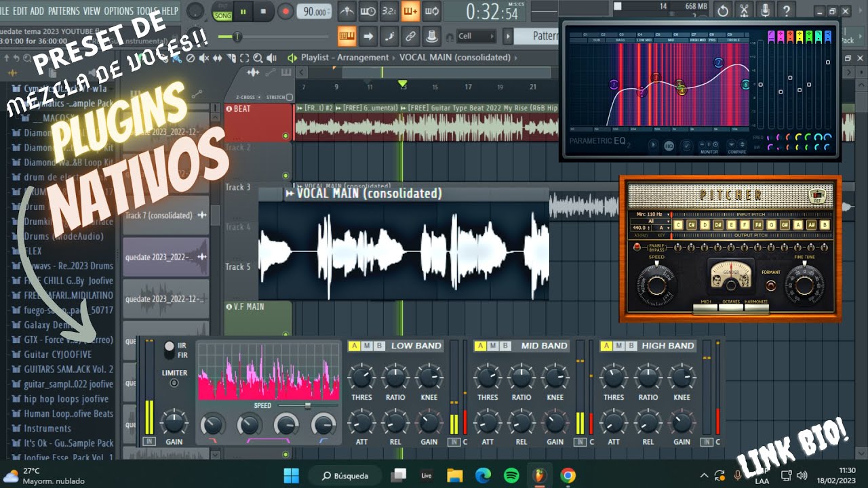Toggle the LIMITER button
The height and width of the screenshot is (488, 868).
(174, 383)
